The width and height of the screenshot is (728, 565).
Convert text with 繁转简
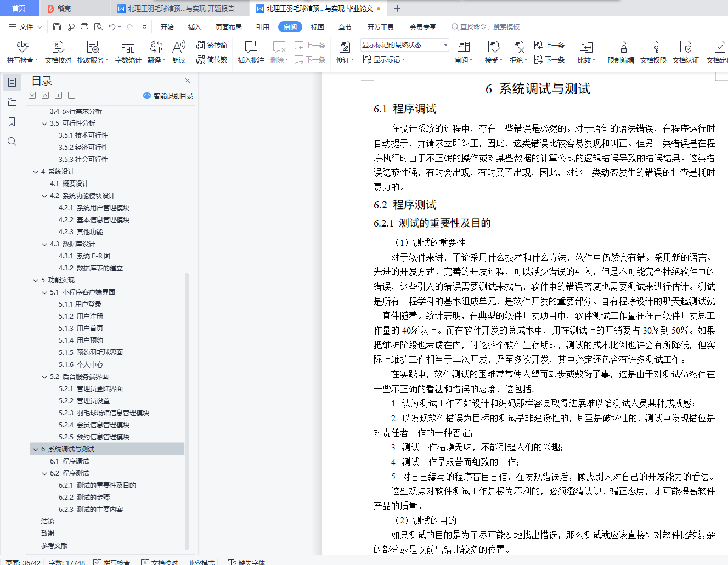tap(212, 45)
